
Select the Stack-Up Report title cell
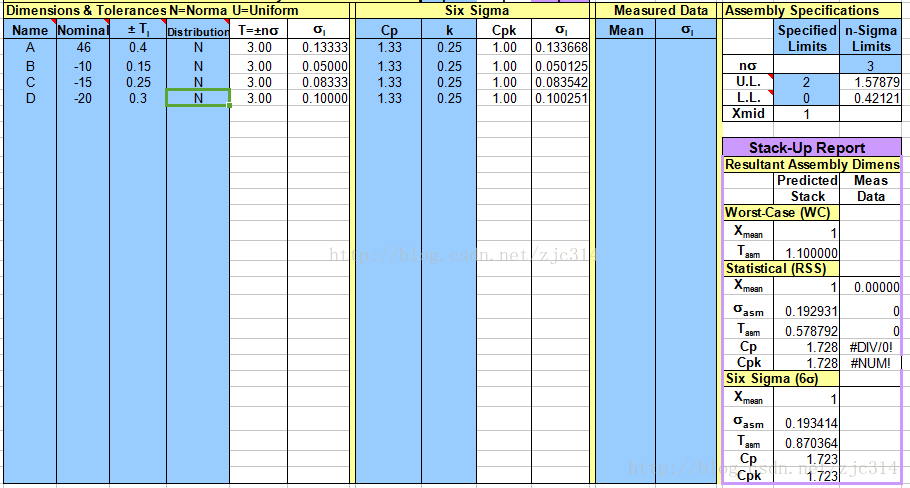click(x=812, y=147)
